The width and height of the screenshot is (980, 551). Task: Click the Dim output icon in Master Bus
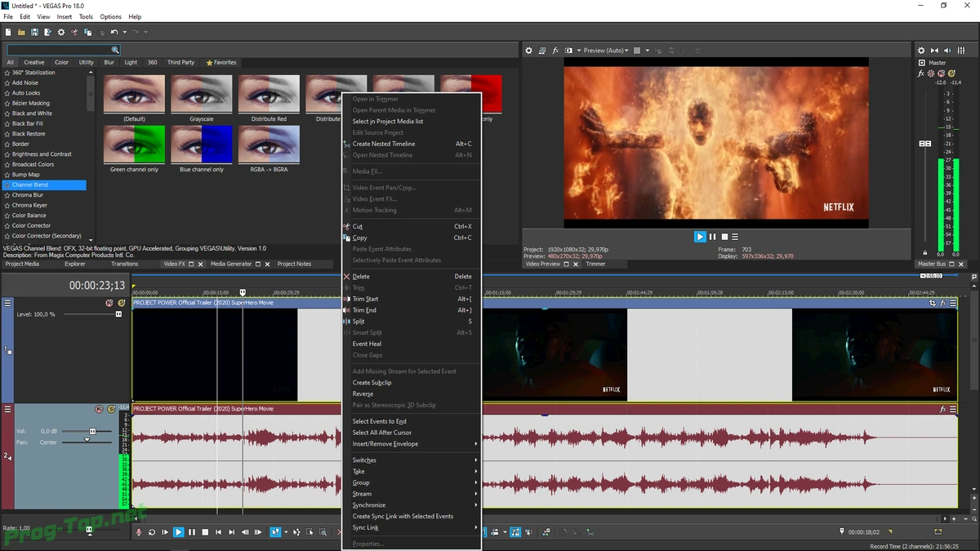[x=949, y=51]
